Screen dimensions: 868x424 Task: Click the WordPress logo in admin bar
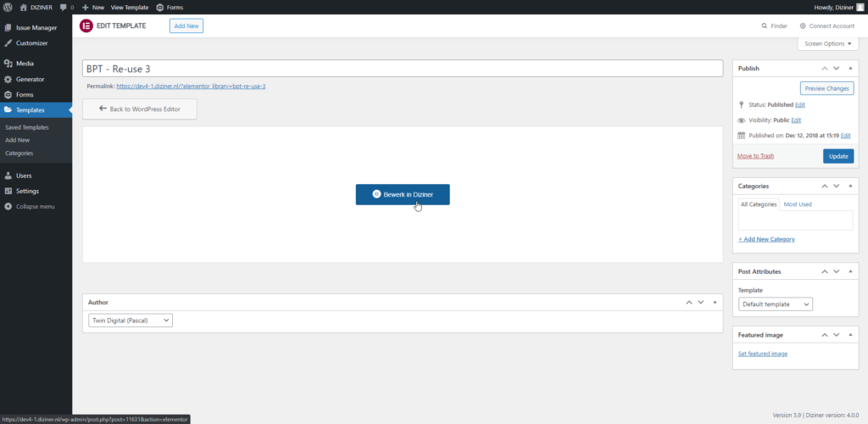pos(8,7)
